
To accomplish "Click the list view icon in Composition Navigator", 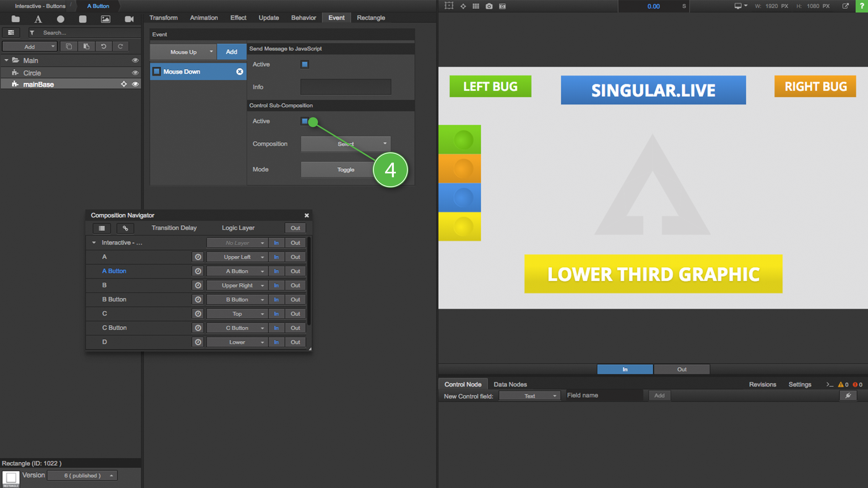I will [102, 228].
